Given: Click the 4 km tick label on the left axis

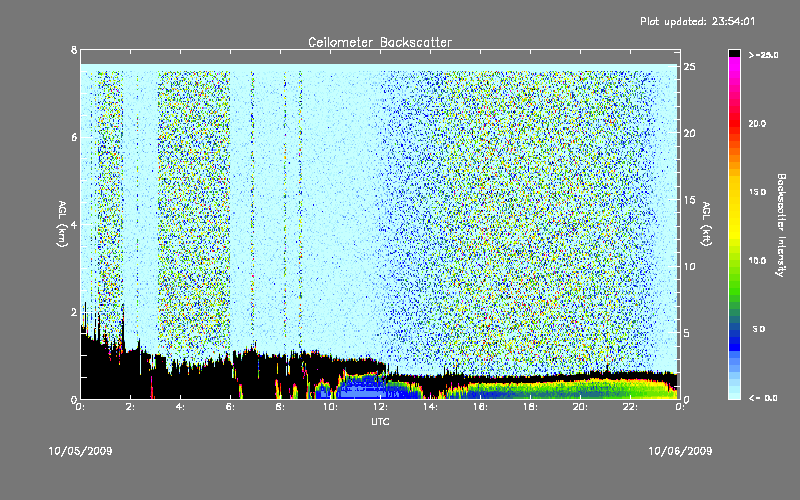Looking at the screenshot, I should (x=74, y=224).
